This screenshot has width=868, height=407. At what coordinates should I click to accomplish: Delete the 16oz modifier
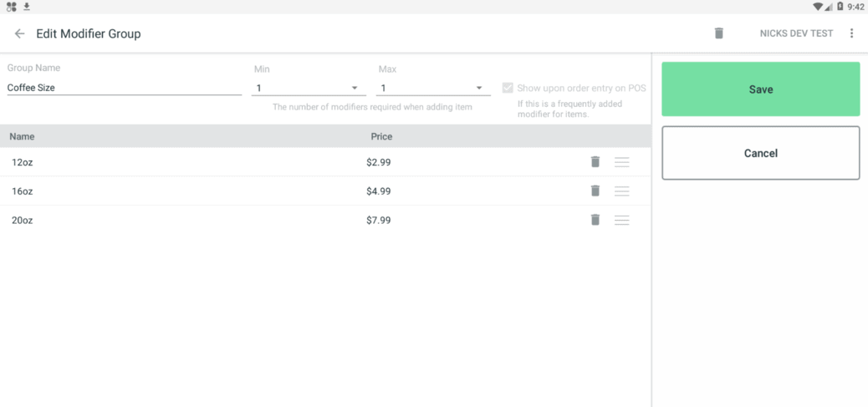tap(595, 191)
